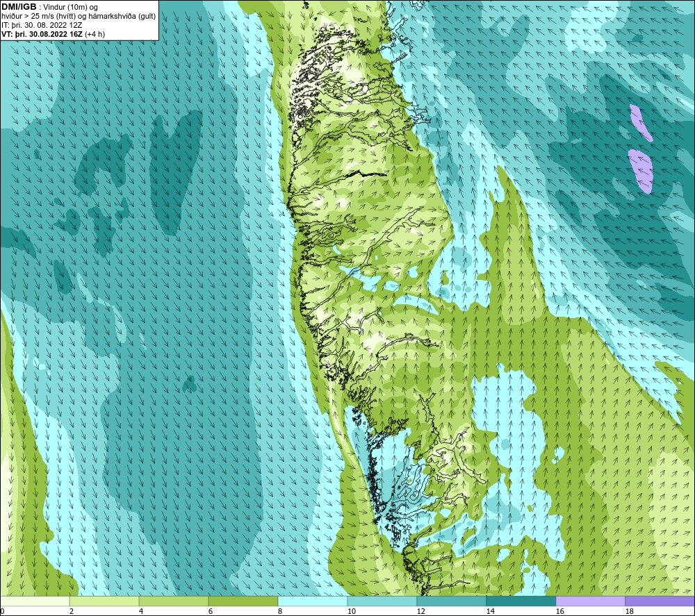Click the '8' scale label

coord(280,611)
